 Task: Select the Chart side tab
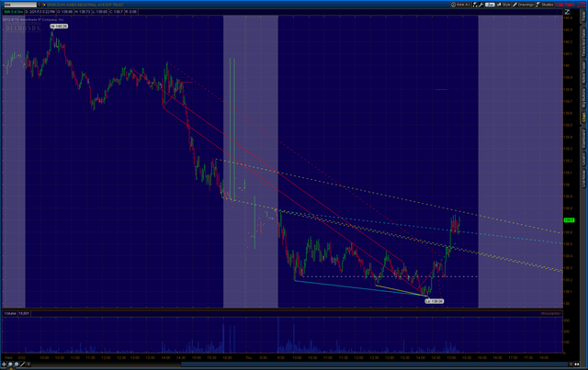tap(583, 118)
